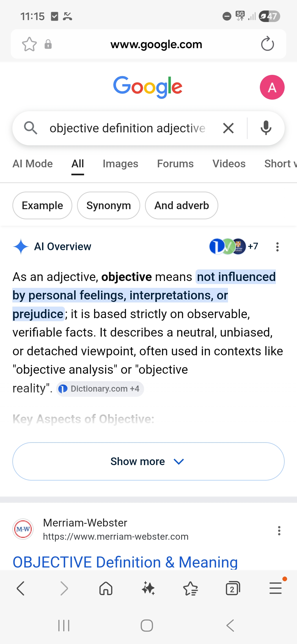Expand AI Overview with Show more

(148, 462)
